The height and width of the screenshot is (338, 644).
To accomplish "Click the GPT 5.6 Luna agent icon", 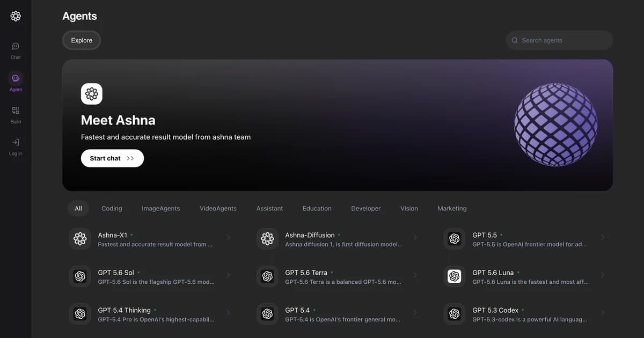I will pyautogui.click(x=455, y=276).
